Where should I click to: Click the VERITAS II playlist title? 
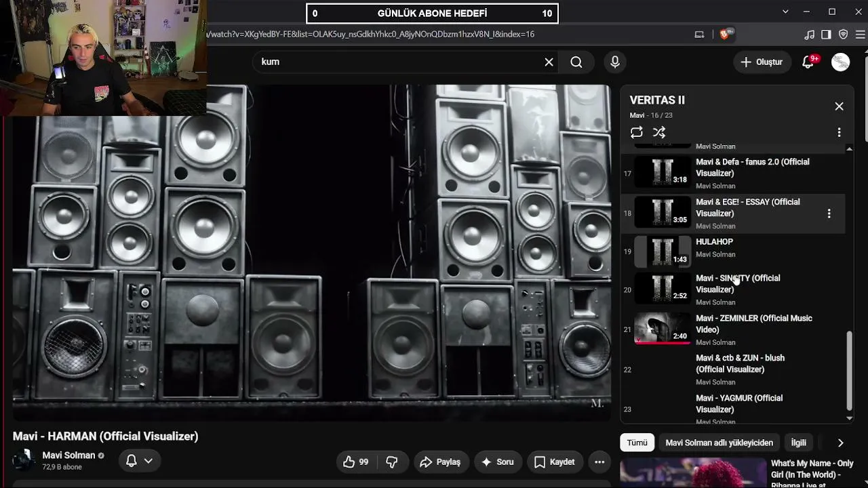(x=657, y=100)
